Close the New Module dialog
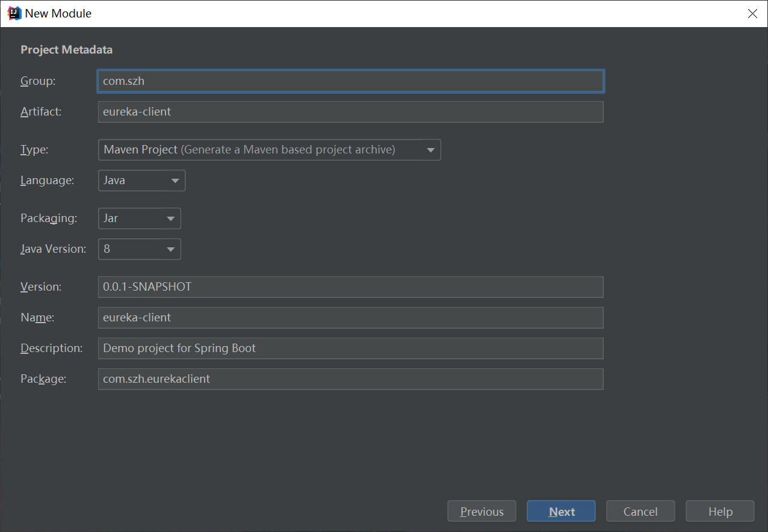The image size is (768, 532). [x=752, y=13]
